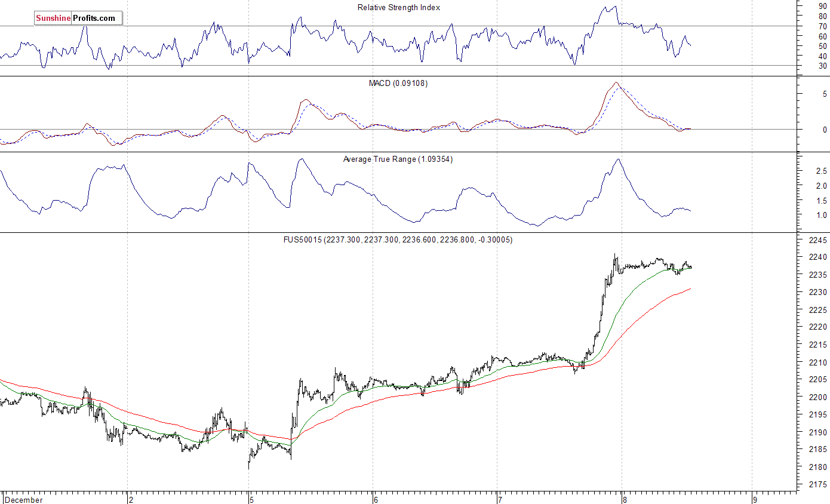Click the 2185 price axis label
This screenshot has width=830, height=504.
[x=818, y=450]
